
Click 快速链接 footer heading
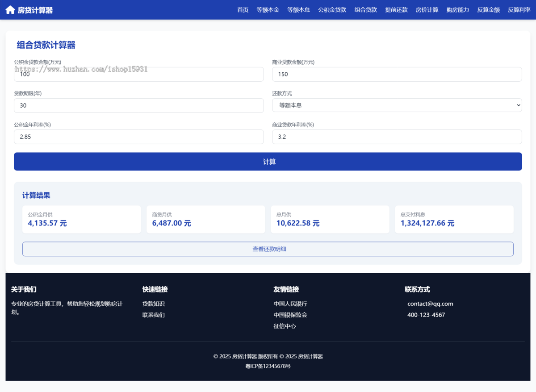[155, 289]
